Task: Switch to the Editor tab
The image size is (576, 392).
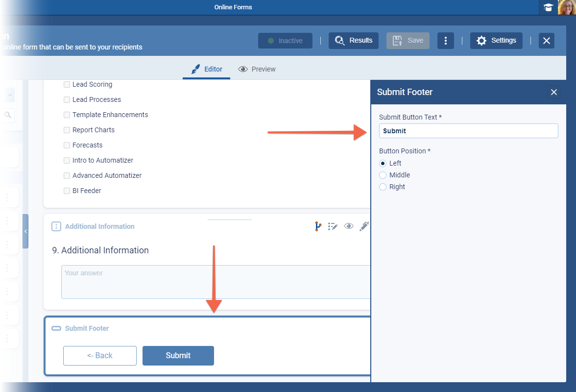Action: click(207, 69)
